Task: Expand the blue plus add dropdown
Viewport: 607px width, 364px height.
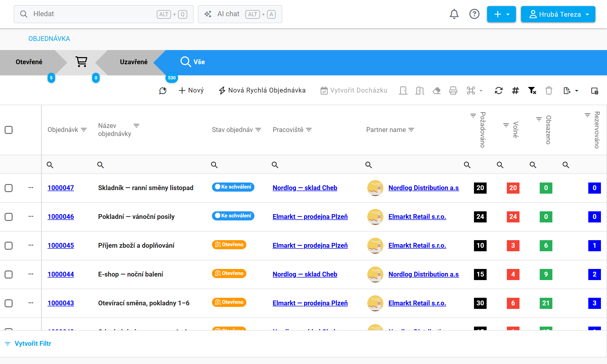Action: pos(501,14)
